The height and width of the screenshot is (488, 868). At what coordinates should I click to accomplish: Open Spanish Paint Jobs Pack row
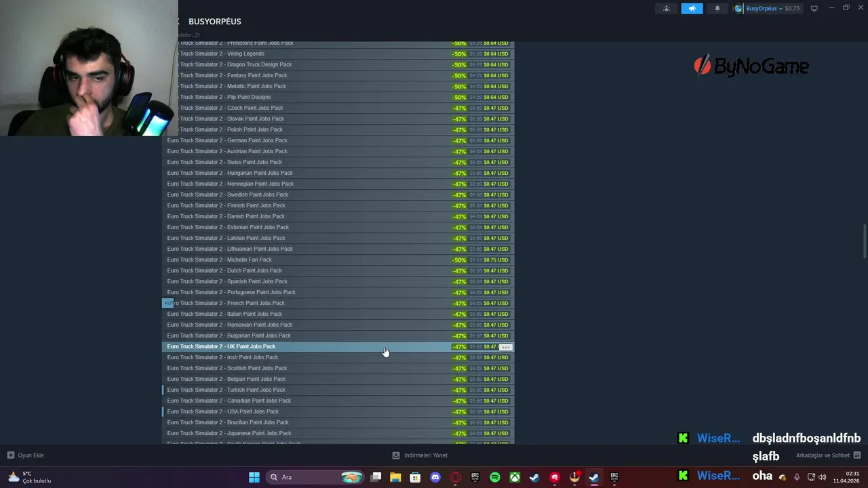tap(338, 282)
